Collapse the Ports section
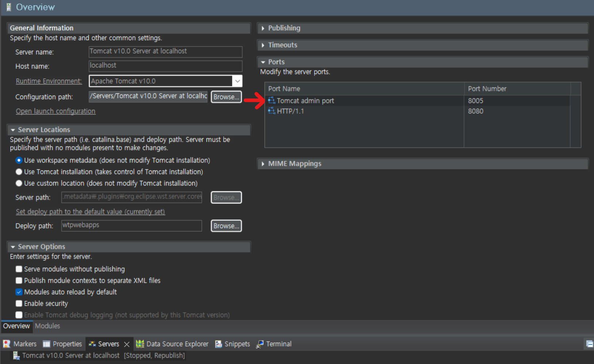This screenshot has width=594, height=364. [263, 62]
